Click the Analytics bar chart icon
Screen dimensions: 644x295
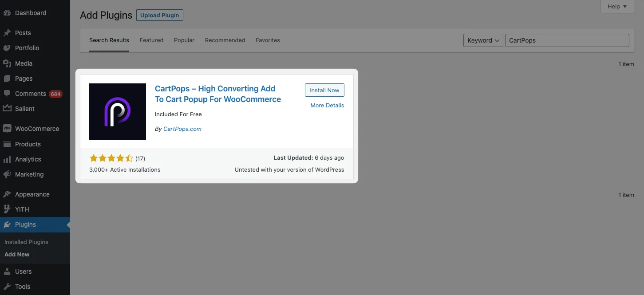(7, 159)
